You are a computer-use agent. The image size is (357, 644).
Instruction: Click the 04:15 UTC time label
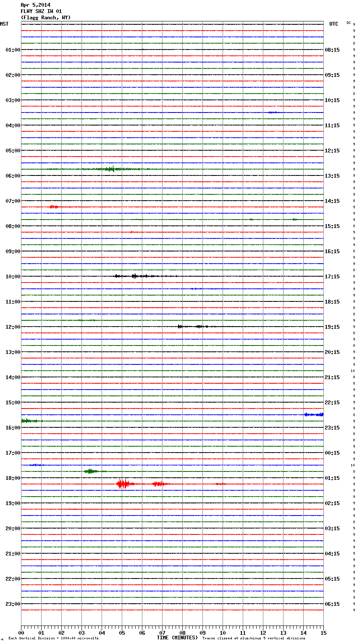point(332,554)
